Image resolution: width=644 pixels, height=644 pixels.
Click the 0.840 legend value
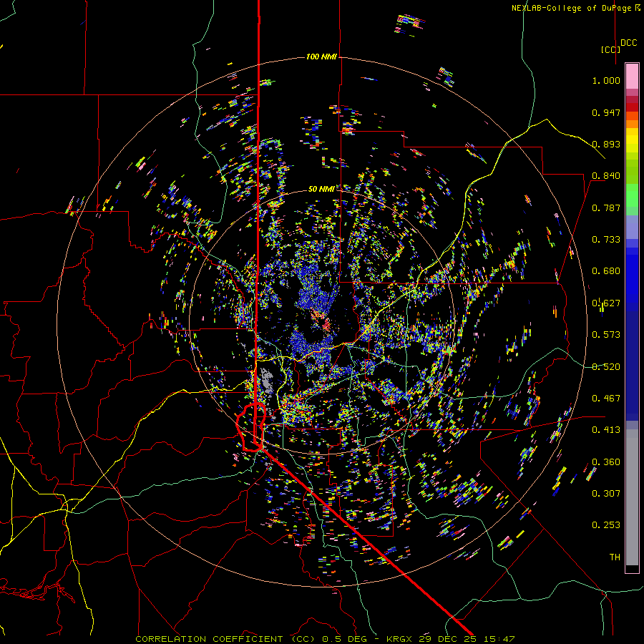click(x=606, y=176)
